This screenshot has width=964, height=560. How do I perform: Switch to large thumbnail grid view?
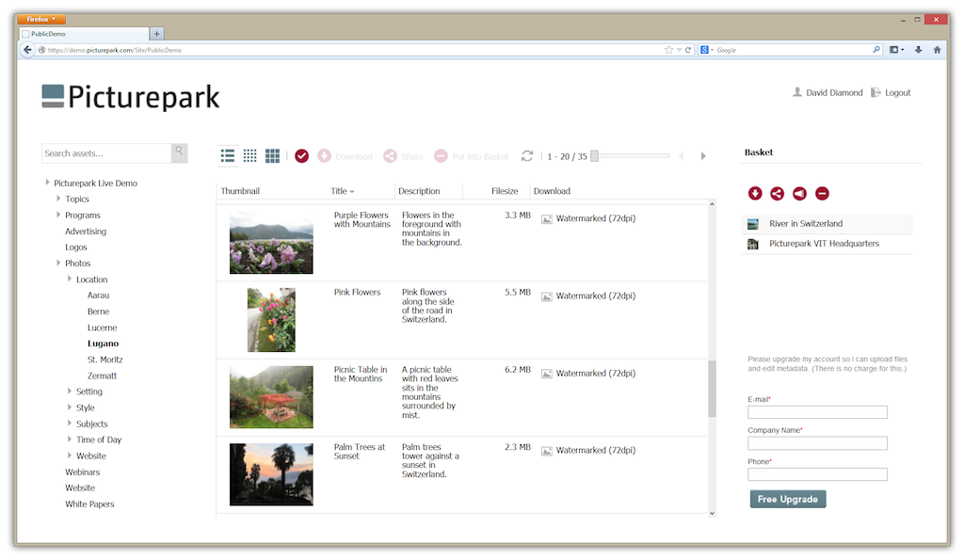[x=272, y=156]
